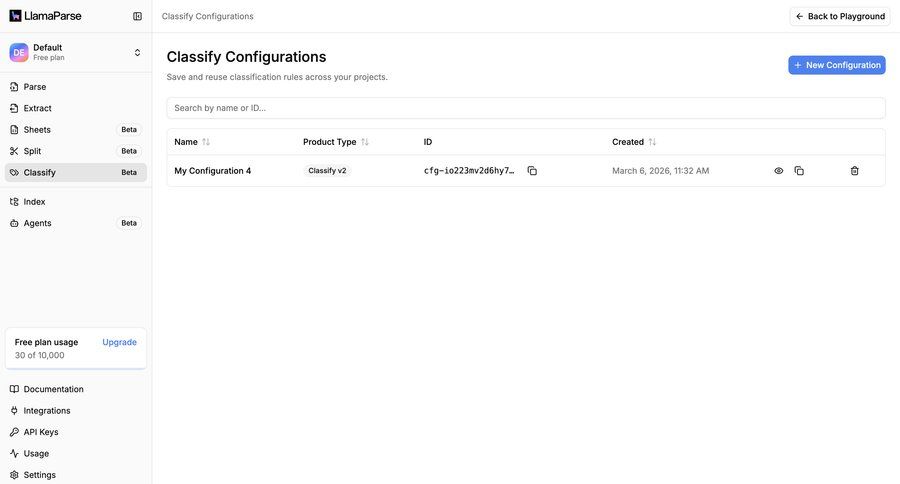
Task: Click the Extract icon in sidebar
Action: pyautogui.click(x=14, y=108)
